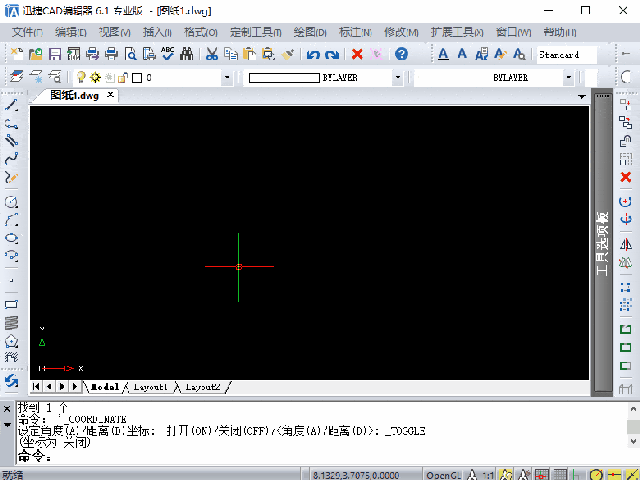The image size is (640, 480).
Task: Open the 工具选项板 side panel
Action: (x=602, y=243)
